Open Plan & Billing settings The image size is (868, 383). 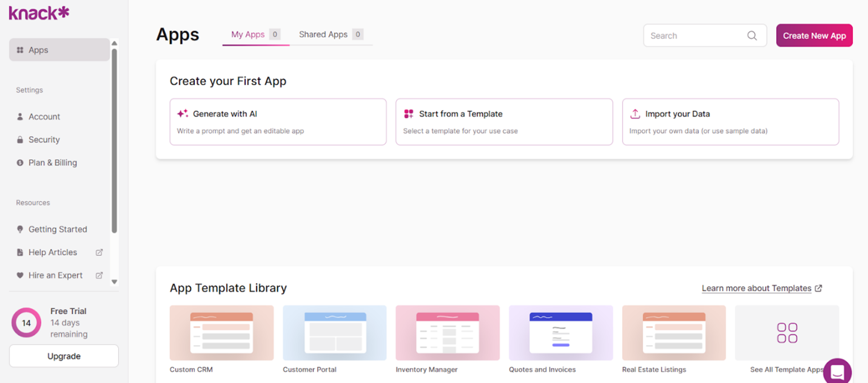[x=53, y=163]
